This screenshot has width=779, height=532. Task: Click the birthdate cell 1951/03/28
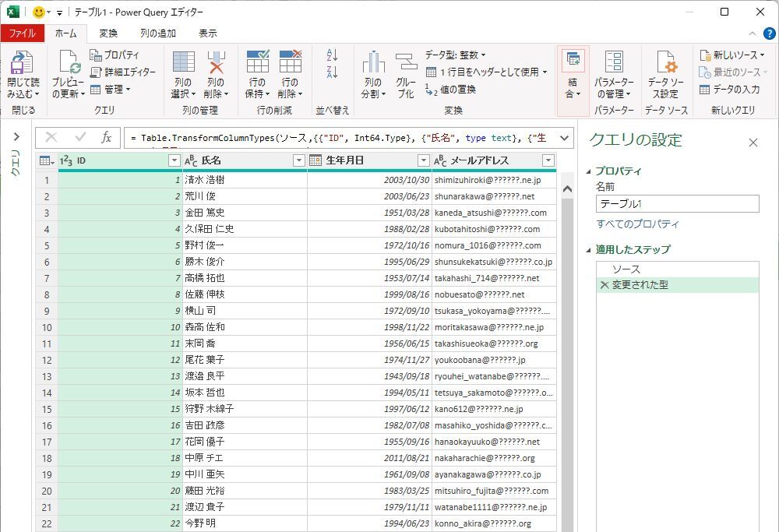tap(369, 213)
